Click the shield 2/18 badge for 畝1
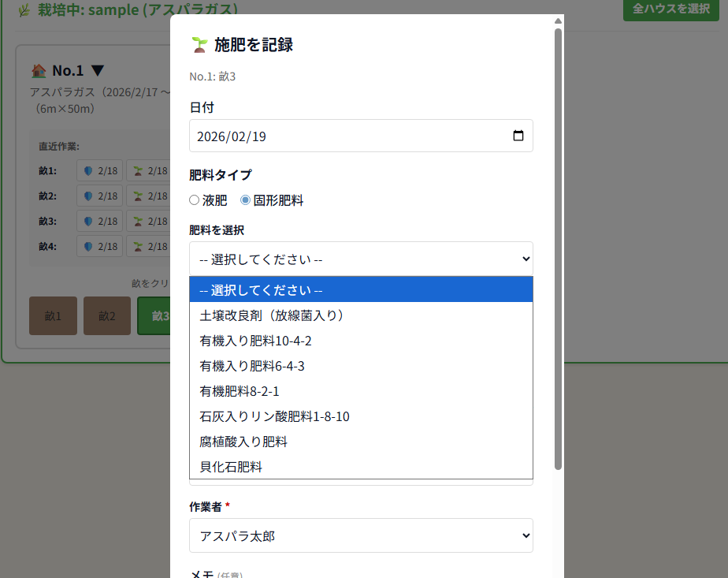728x578 pixels. [100, 171]
